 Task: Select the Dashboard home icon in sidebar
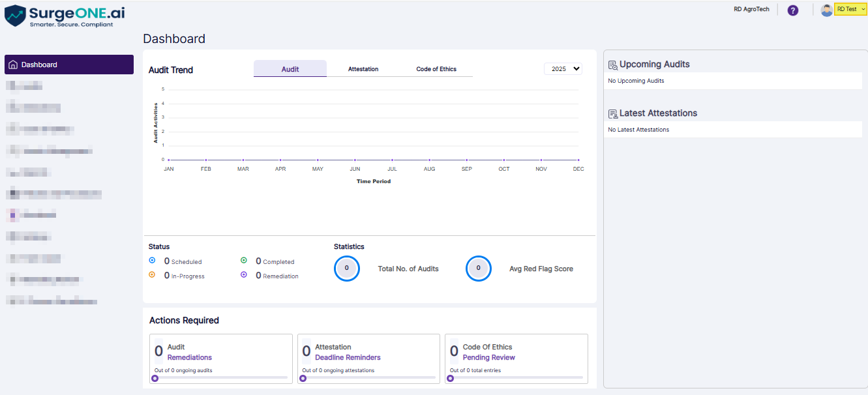pyautogui.click(x=13, y=65)
